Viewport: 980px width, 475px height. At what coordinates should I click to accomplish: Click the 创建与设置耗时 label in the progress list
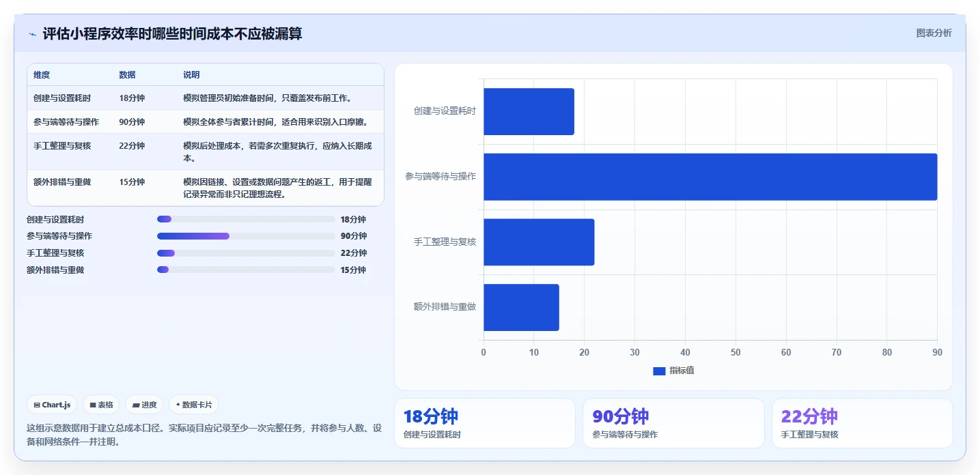[55, 220]
